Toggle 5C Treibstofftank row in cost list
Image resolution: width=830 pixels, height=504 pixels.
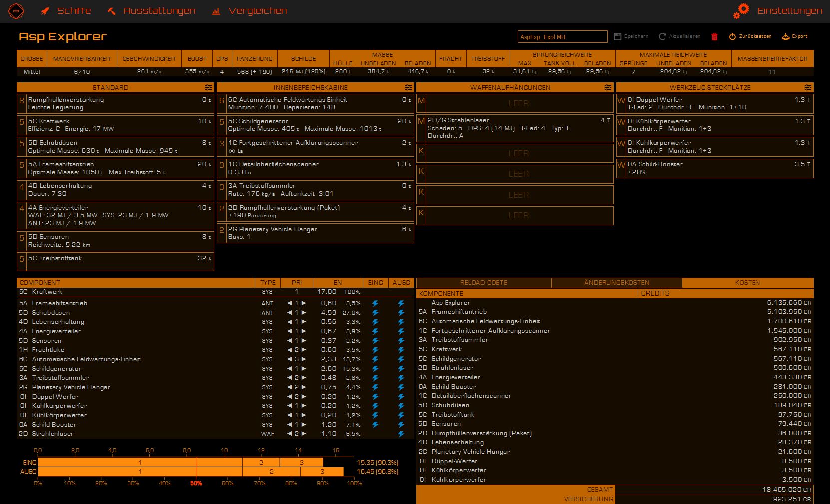tap(615, 415)
